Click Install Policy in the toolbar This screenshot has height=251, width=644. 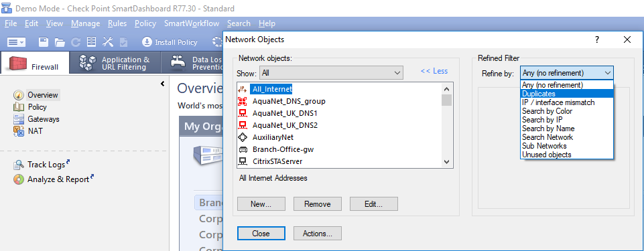point(170,41)
